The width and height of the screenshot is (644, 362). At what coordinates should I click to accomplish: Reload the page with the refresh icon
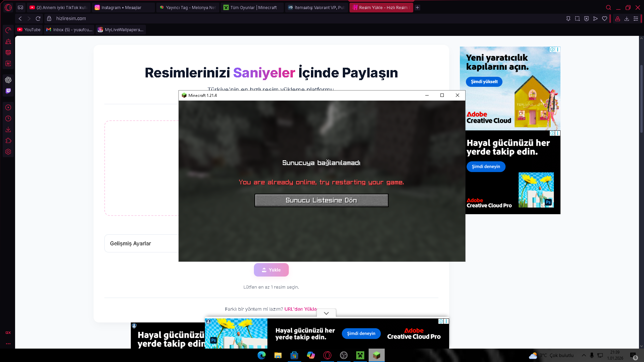38,19
